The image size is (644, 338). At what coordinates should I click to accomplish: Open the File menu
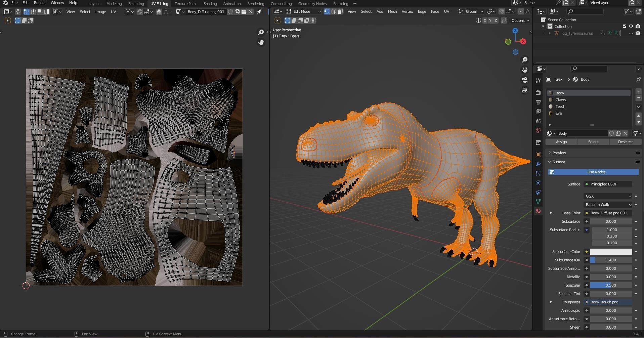pyautogui.click(x=14, y=3)
